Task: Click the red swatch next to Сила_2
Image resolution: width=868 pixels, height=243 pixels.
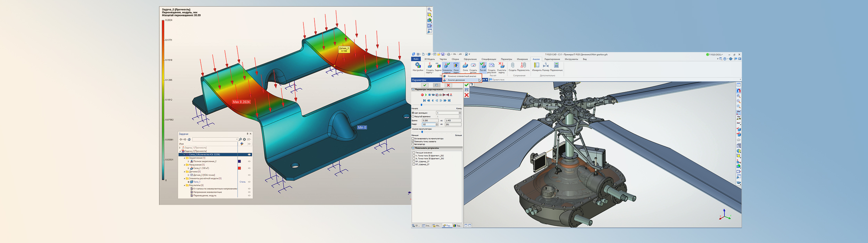Action: [239, 168]
